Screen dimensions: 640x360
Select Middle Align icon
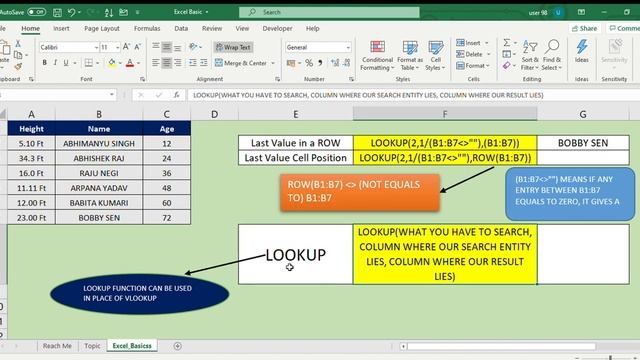pyautogui.click(x=167, y=47)
